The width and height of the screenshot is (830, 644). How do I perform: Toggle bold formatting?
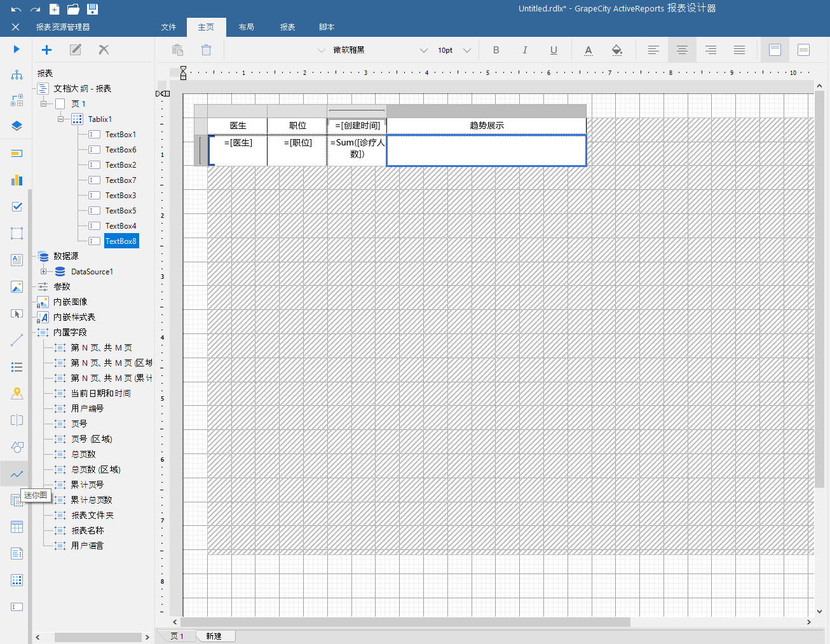(x=496, y=50)
